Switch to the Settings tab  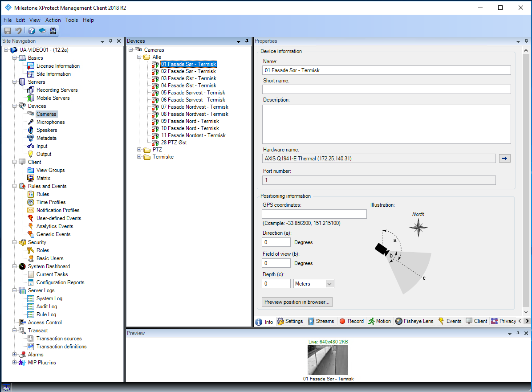(290, 321)
